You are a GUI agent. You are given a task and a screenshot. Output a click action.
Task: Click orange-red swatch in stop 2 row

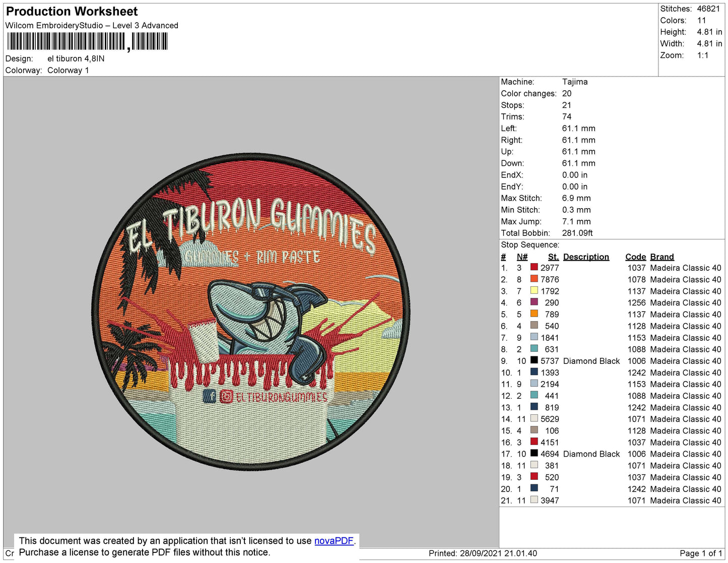[534, 279]
